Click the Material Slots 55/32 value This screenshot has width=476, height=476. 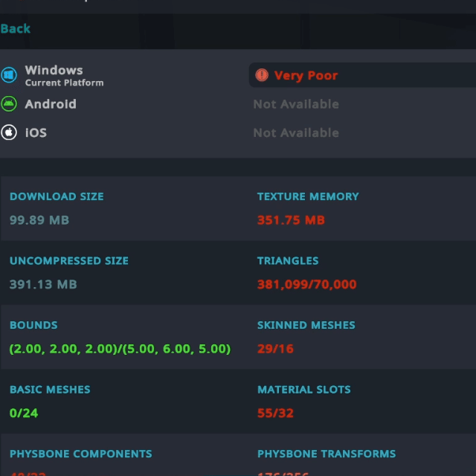pos(275,413)
